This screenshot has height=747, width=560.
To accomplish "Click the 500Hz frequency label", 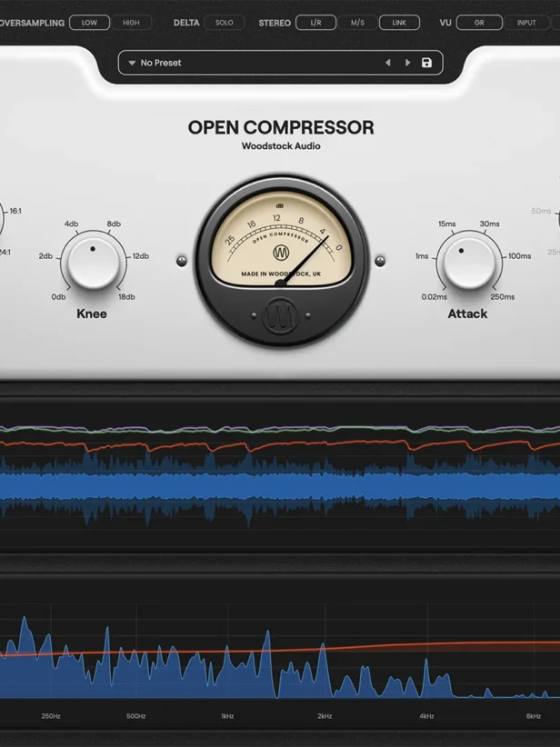I will (x=135, y=716).
